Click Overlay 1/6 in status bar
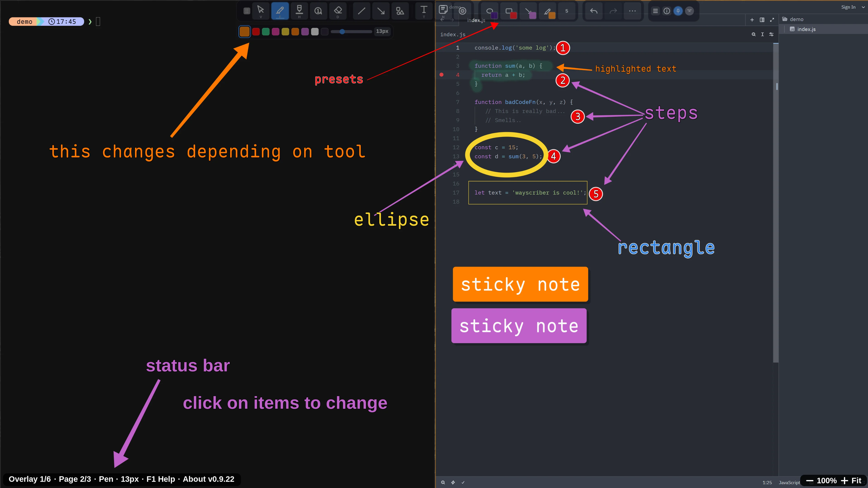The width and height of the screenshot is (868, 488). (x=30, y=479)
